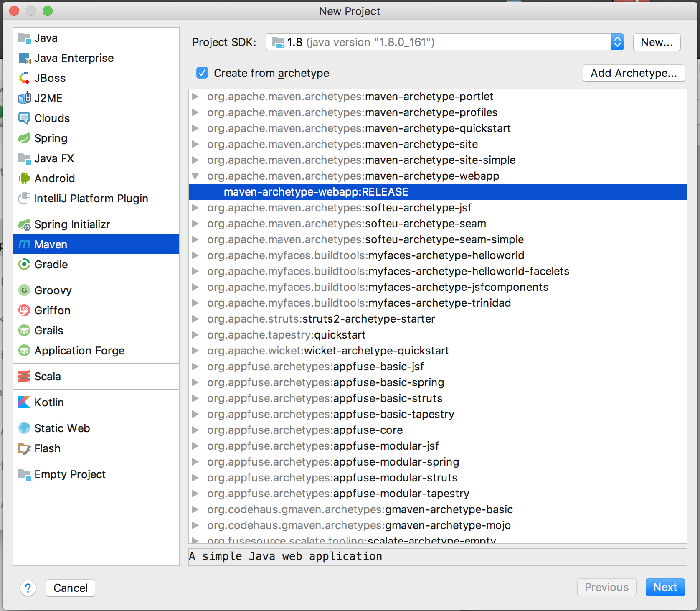The image size is (700, 611).
Task: Expand the softeu-archetype-jsf node
Action: coord(195,208)
